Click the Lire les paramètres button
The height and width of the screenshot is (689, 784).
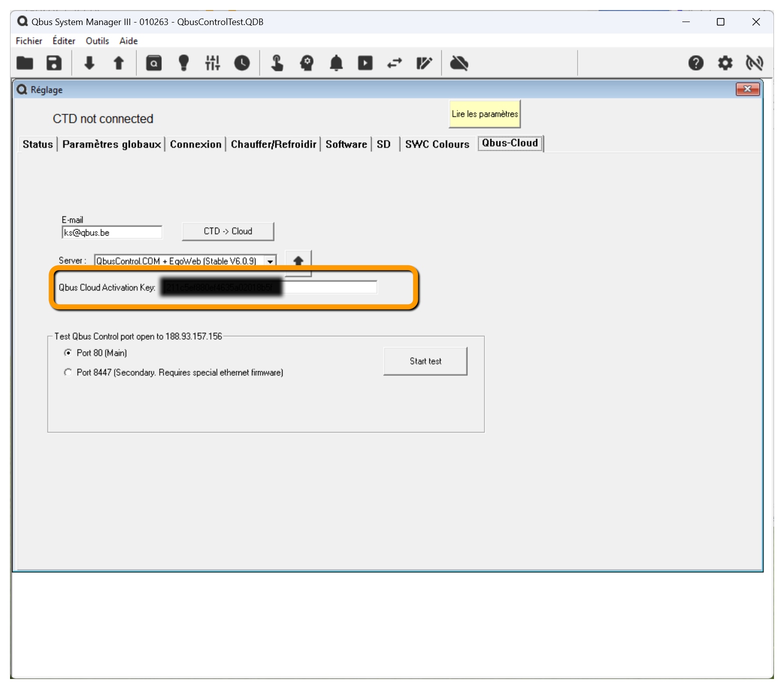484,114
